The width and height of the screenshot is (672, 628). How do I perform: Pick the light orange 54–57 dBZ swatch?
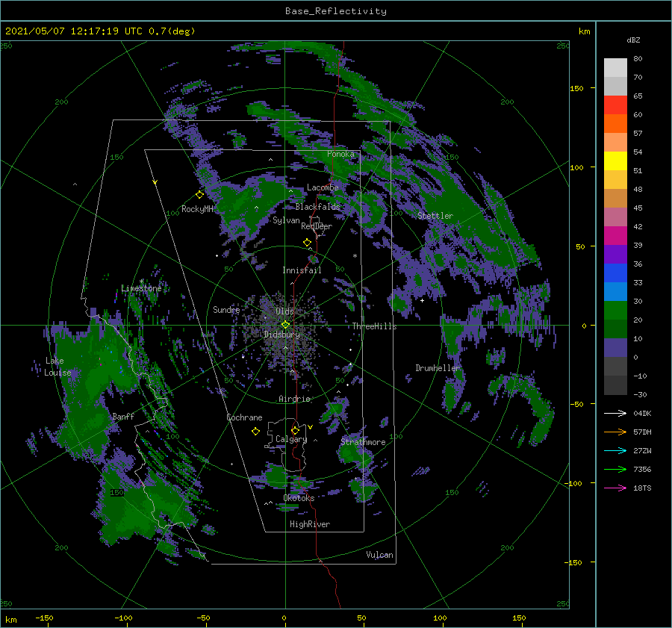(615, 143)
